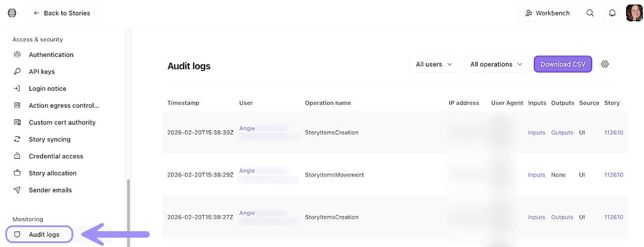Go to Custom cert authority
Image resolution: width=644 pixels, height=247 pixels.
point(62,123)
